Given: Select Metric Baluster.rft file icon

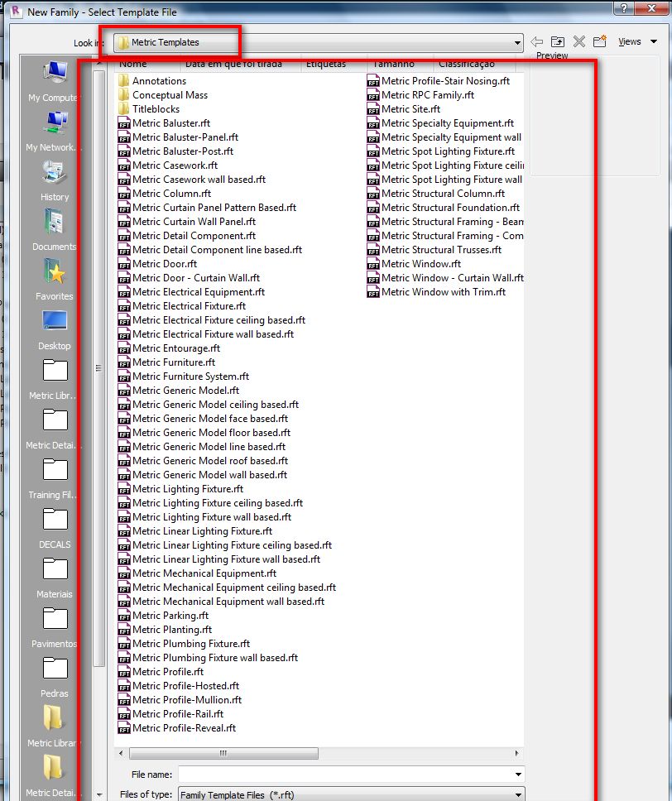Looking at the screenshot, I should coord(124,123).
